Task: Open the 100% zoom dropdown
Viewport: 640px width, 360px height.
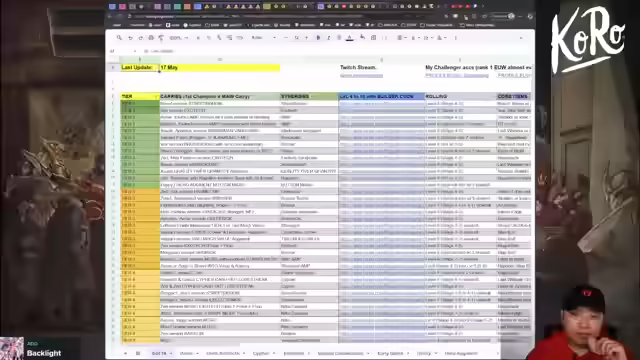Action: [x=179, y=38]
